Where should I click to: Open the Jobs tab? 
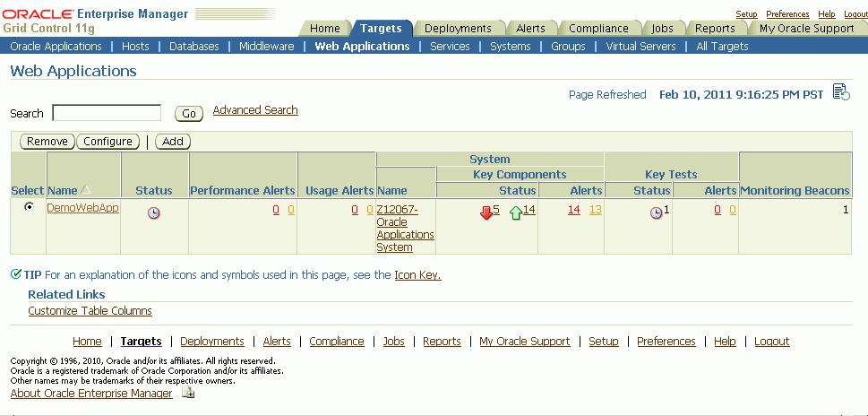coord(662,29)
